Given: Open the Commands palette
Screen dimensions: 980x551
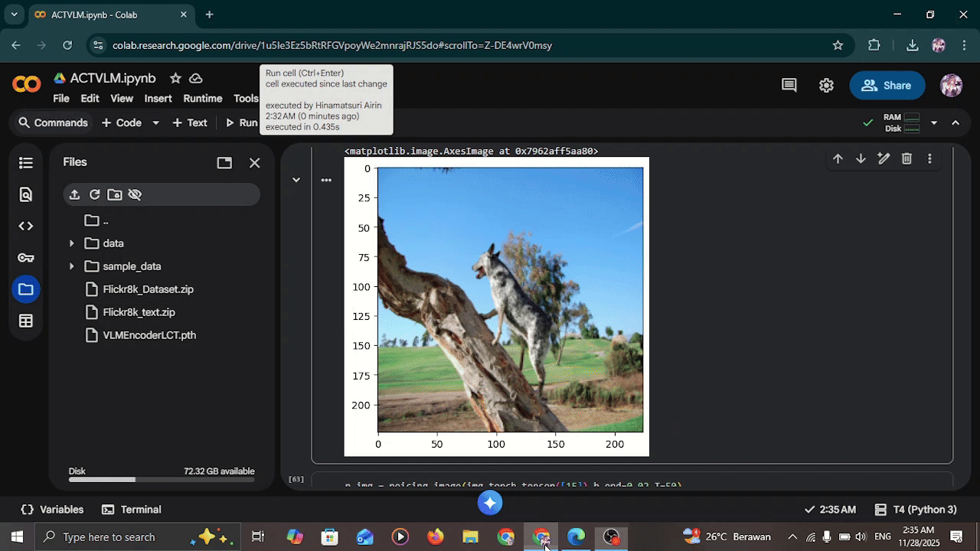Looking at the screenshot, I should 53,122.
